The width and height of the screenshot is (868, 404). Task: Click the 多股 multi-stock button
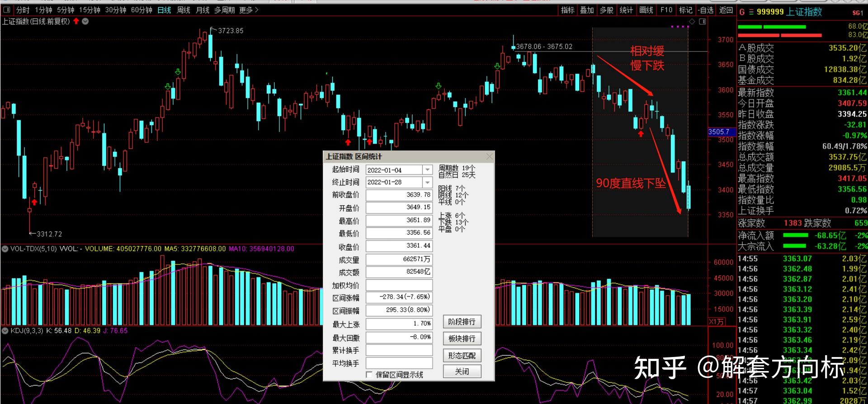607,10
